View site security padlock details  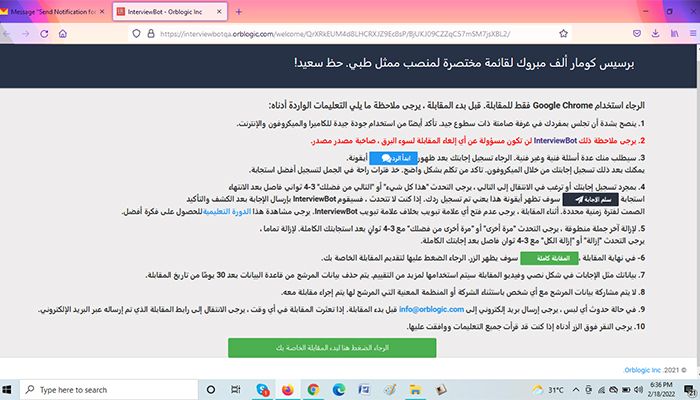tap(151, 33)
